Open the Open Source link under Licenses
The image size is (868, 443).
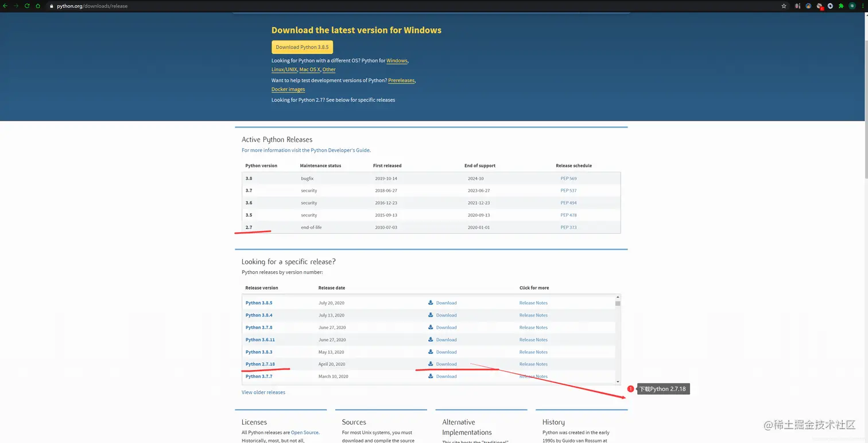click(305, 433)
